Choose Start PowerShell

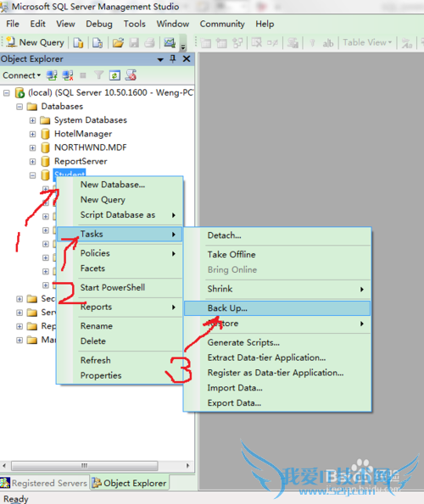pos(120,288)
